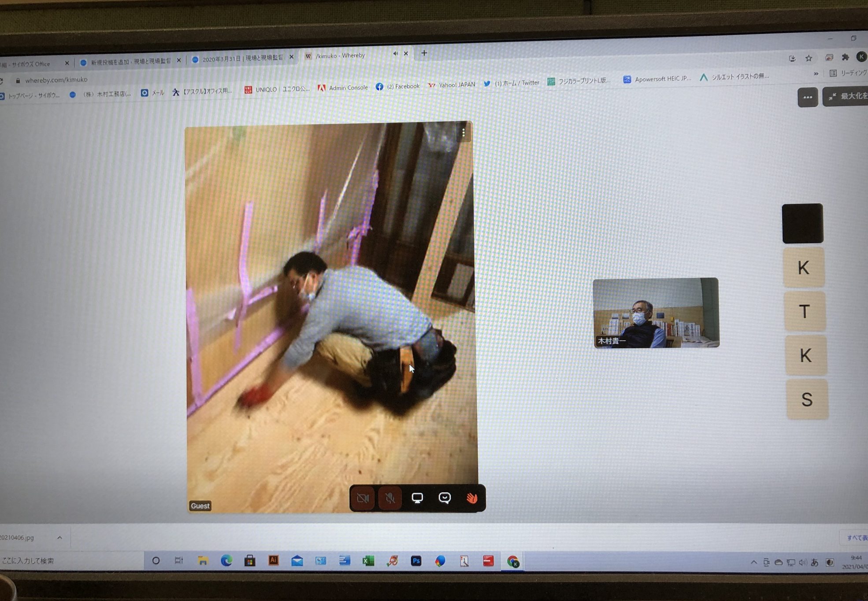Toggle the camera off/on in Whereby
The width and height of the screenshot is (868, 601).
tap(363, 498)
